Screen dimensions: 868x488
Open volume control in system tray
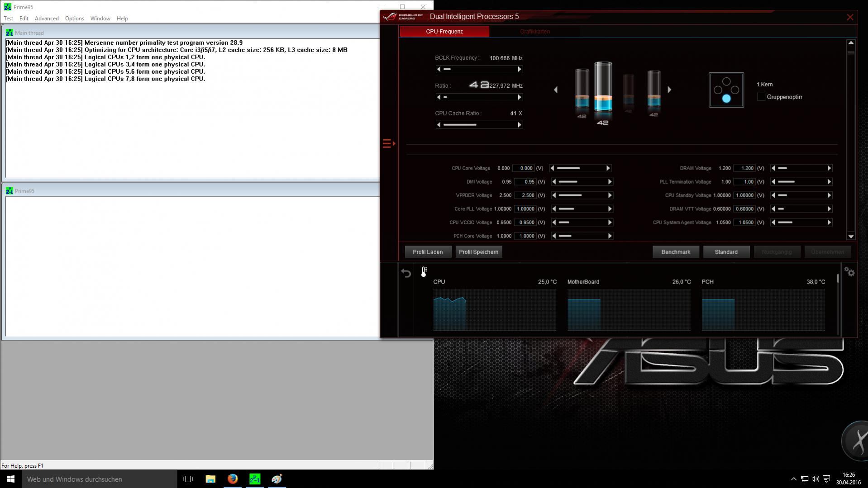point(816,479)
